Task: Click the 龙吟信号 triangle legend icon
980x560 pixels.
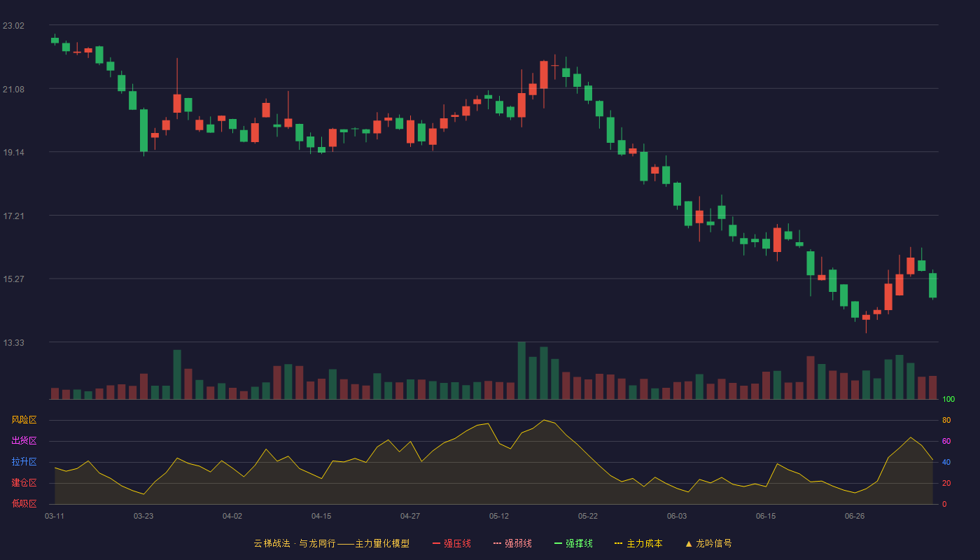Action: [689, 543]
